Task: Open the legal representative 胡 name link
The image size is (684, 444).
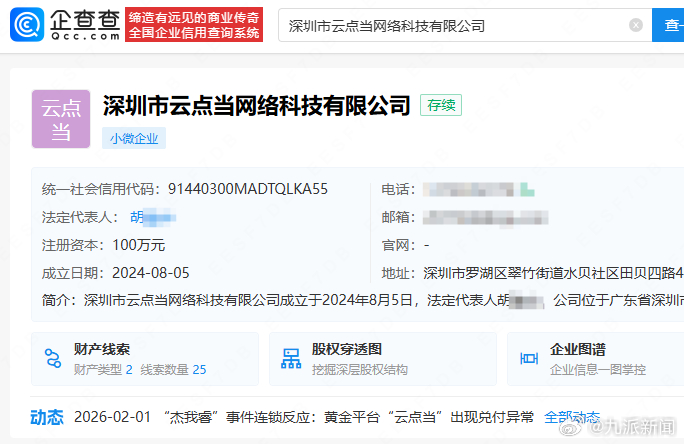Action: click(x=153, y=217)
